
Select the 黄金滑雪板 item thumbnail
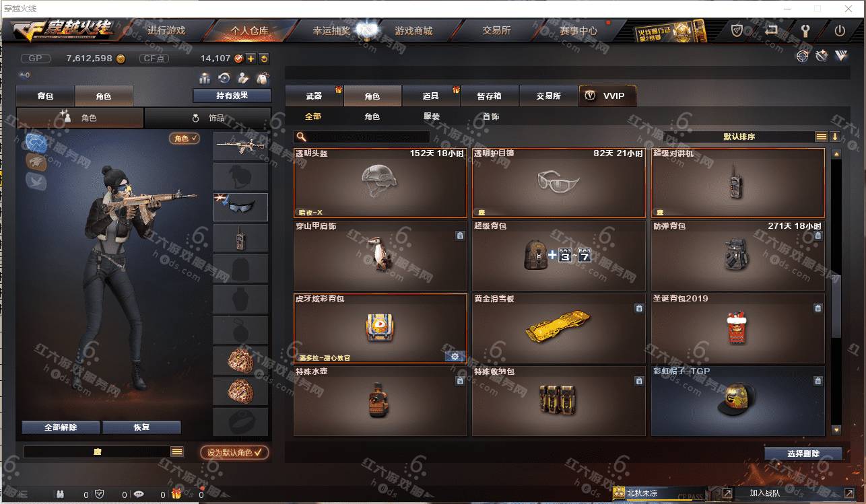pos(559,327)
